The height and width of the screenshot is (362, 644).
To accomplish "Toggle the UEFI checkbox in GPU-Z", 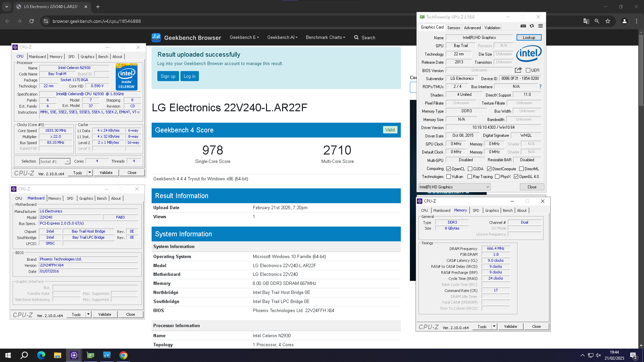I will point(528,70).
